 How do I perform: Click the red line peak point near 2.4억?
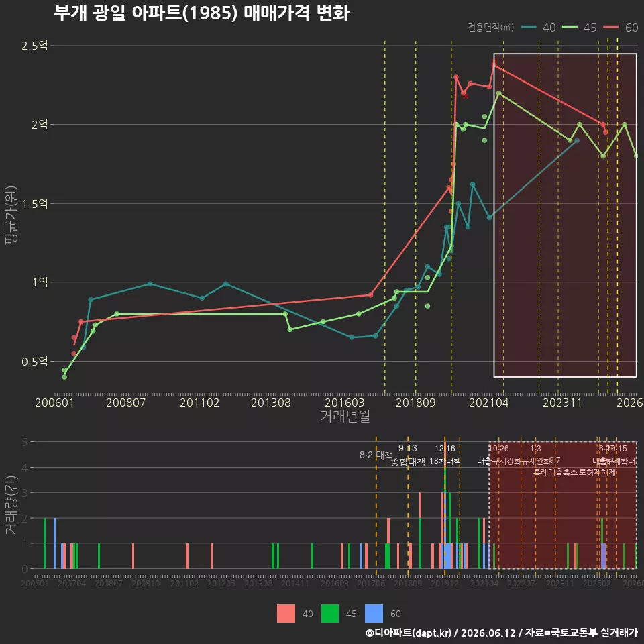click(x=494, y=65)
